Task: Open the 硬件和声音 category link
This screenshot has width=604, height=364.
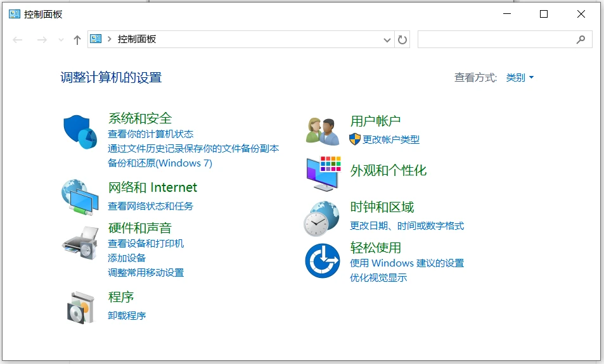Action: click(x=140, y=228)
